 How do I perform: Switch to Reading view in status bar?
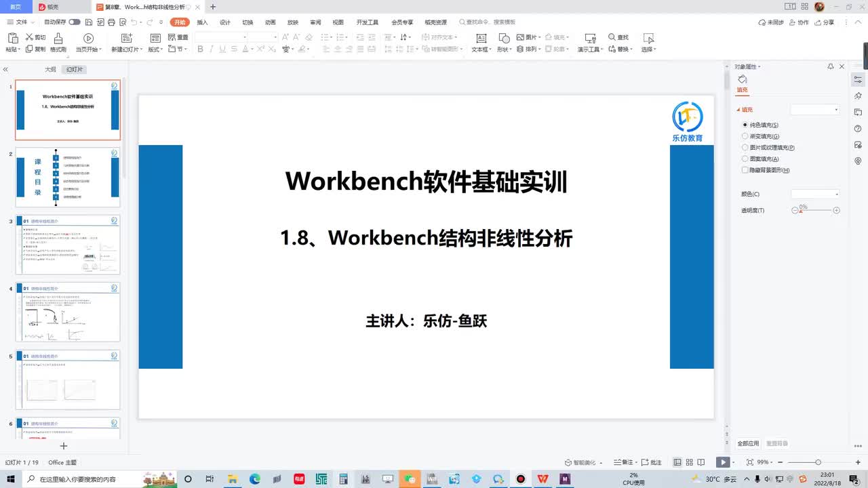701,462
